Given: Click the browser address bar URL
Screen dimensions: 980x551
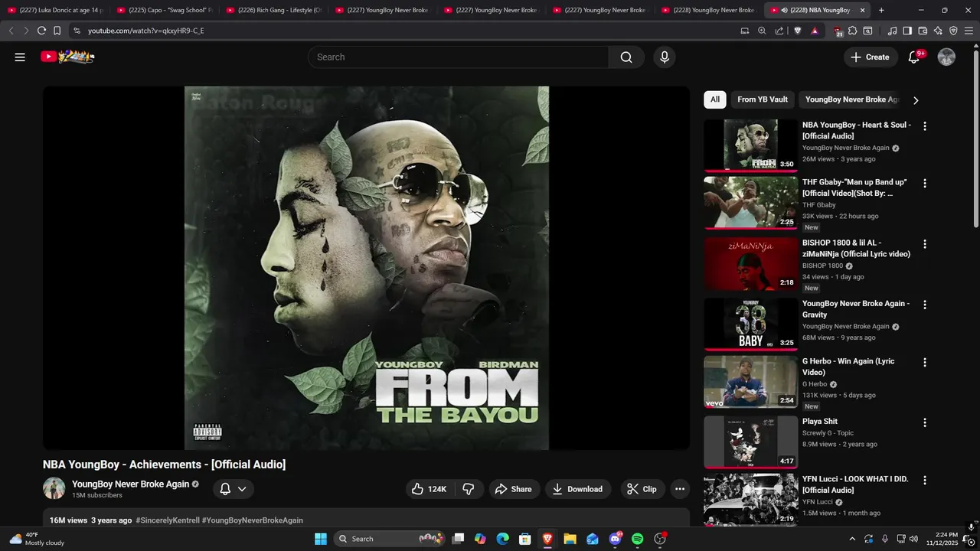Looking at the screenshot, I should point(145,31).
